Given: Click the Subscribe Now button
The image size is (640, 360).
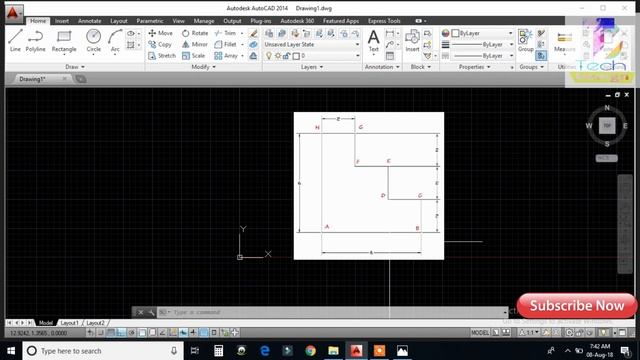Looking at the screenshot, I should coord(577,305).
